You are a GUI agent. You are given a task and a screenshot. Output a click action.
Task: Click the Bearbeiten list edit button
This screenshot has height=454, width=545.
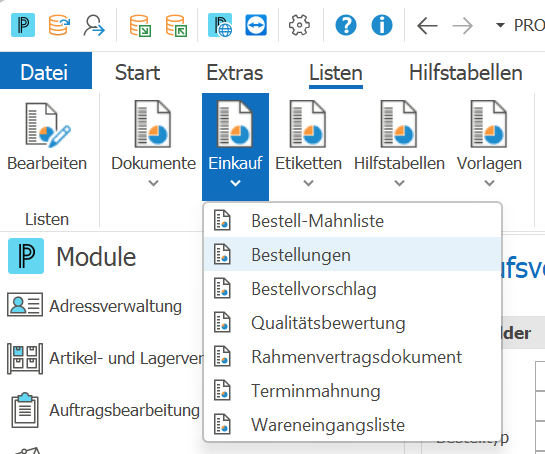point(47,137)
